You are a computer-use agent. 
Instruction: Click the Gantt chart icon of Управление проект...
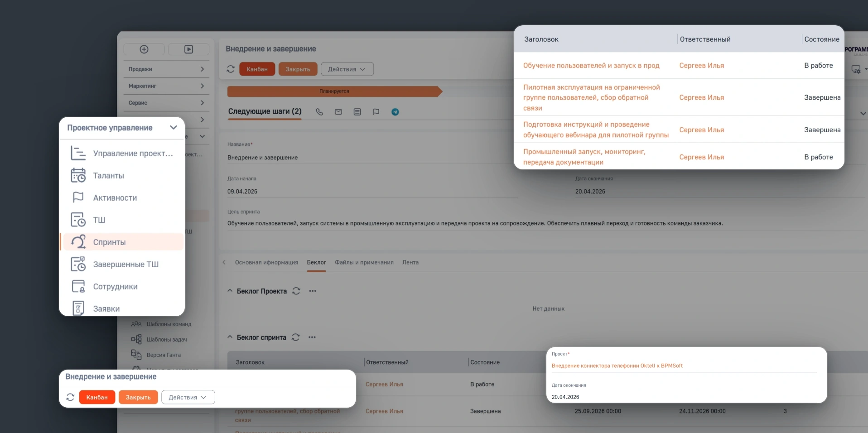[x=78, y=153]
